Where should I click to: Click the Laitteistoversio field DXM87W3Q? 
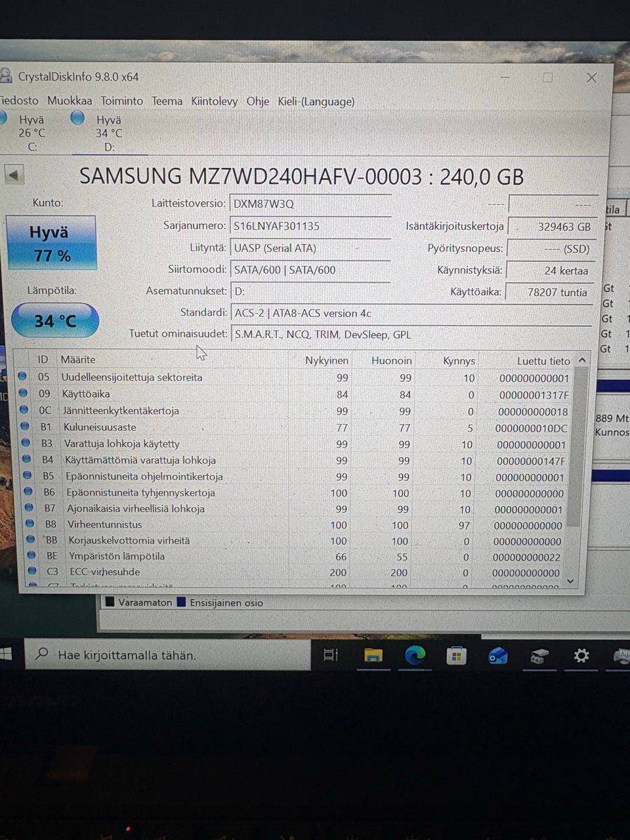pyautogui.click(x=311, y=203)
